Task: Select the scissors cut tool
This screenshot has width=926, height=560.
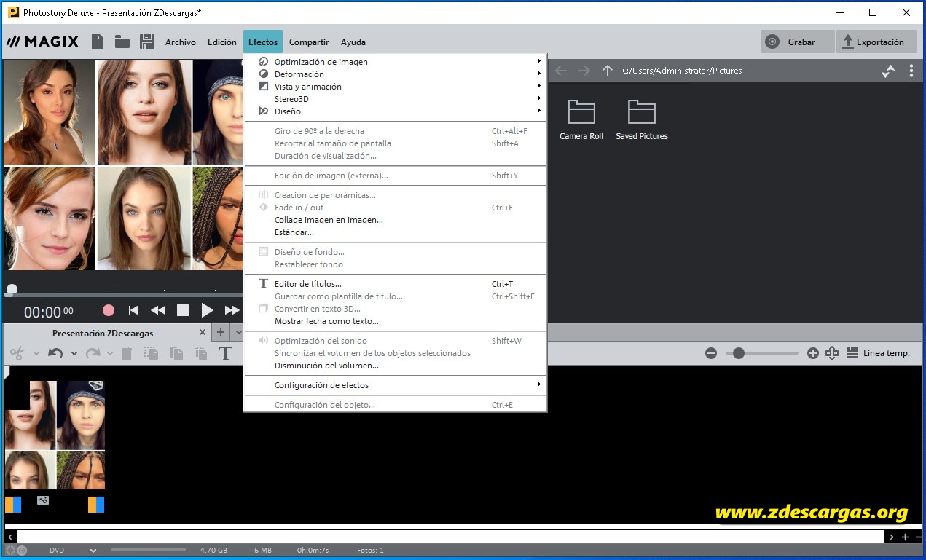Action: (17, 353)
